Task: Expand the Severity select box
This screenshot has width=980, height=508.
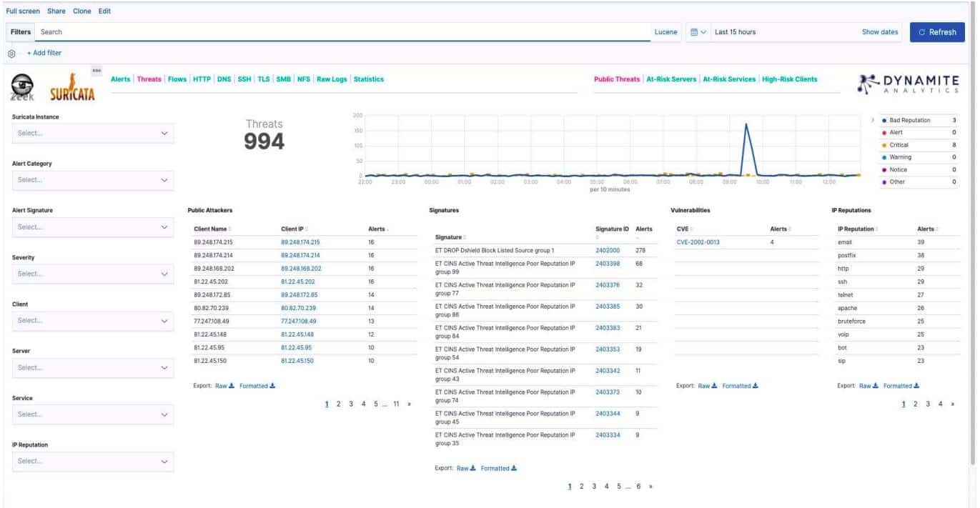Action: point(93,274)
